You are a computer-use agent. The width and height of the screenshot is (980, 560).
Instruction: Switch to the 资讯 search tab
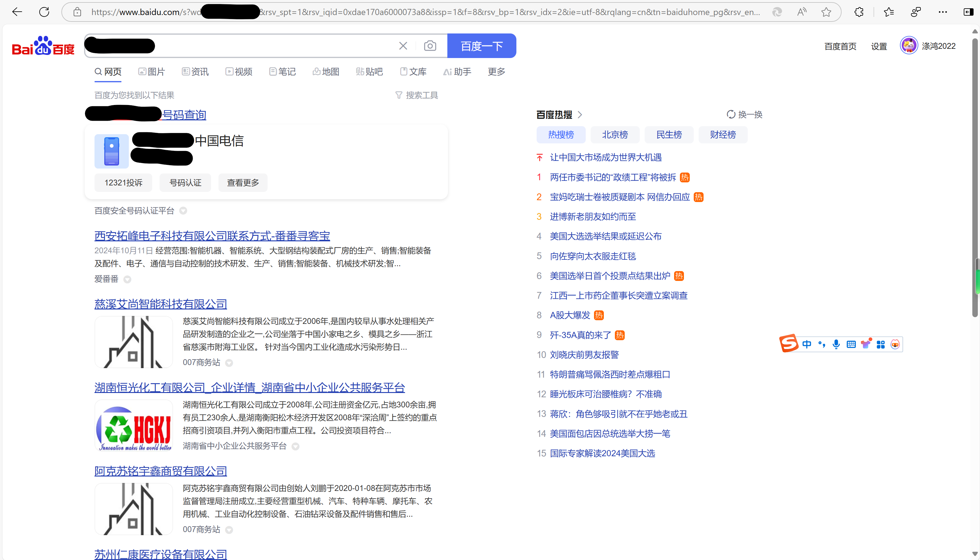tap(195, 72)
